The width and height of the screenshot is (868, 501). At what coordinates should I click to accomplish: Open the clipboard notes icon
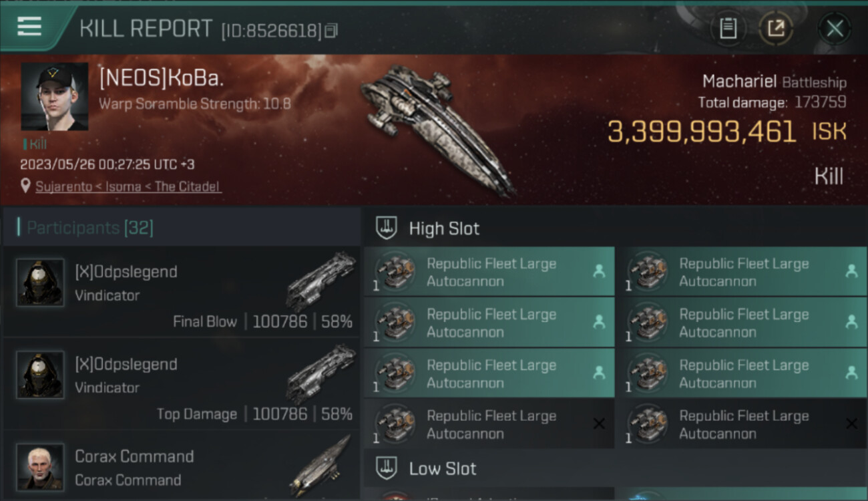728,28
